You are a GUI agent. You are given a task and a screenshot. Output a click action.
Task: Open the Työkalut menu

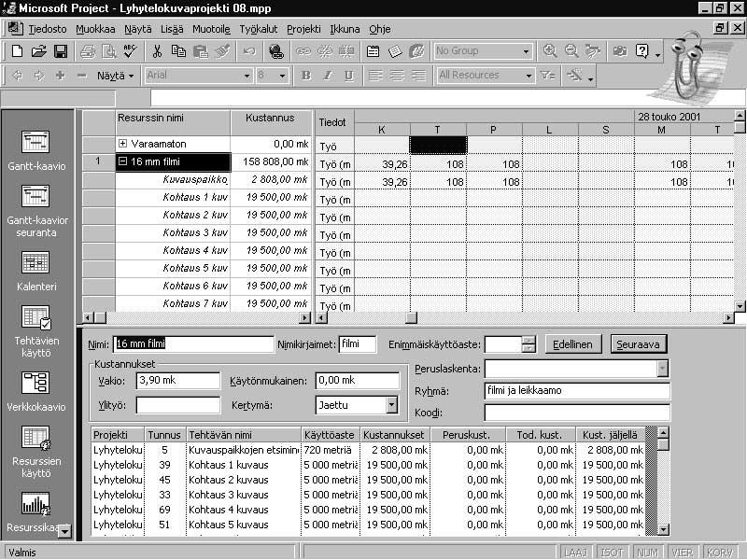(259, 29)
